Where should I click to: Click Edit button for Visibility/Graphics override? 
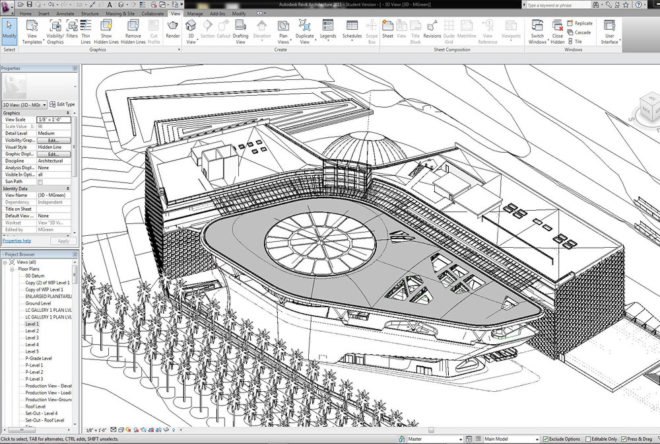coord(53,140)
